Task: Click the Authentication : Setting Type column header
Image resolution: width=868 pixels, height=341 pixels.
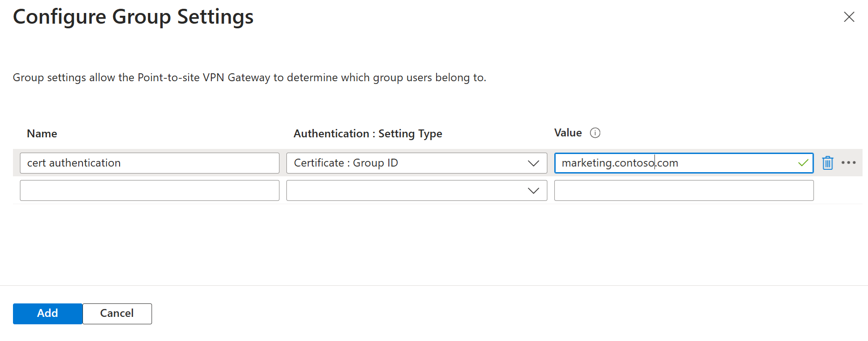Action: [368, 134]
